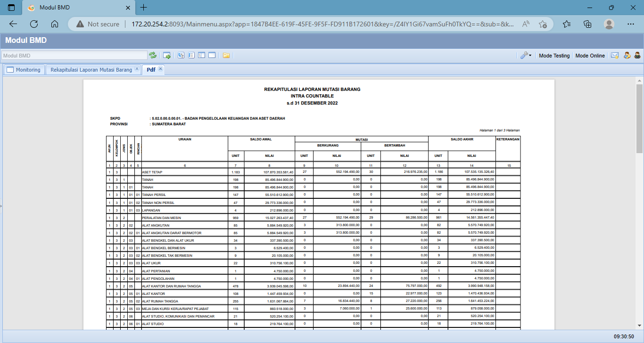Click the tree view layout icon

click(182, 55)
